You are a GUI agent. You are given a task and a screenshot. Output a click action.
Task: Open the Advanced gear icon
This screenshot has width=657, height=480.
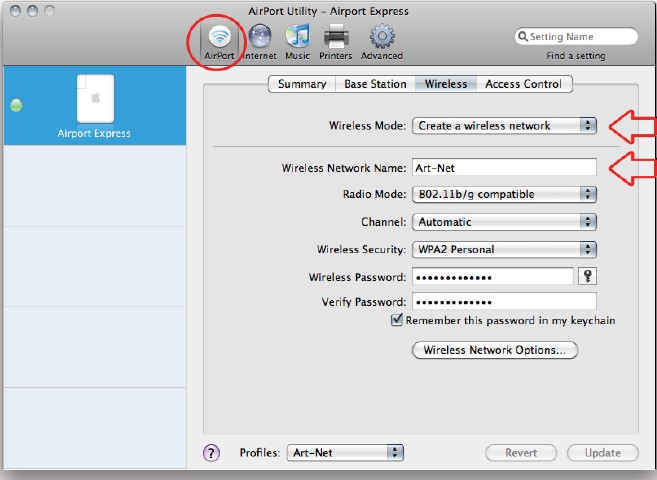(382, 36)
